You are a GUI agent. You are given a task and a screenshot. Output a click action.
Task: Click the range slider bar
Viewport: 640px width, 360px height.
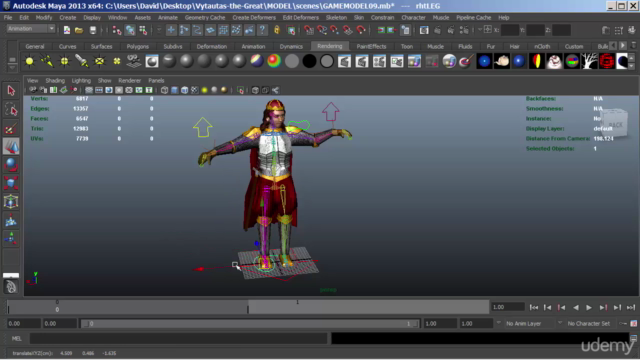(250, 324)
